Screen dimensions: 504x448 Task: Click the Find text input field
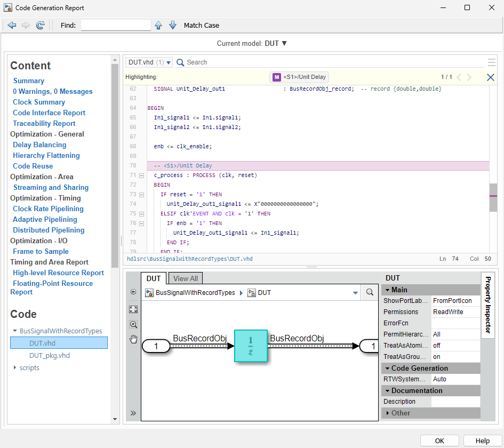(116, 25)
